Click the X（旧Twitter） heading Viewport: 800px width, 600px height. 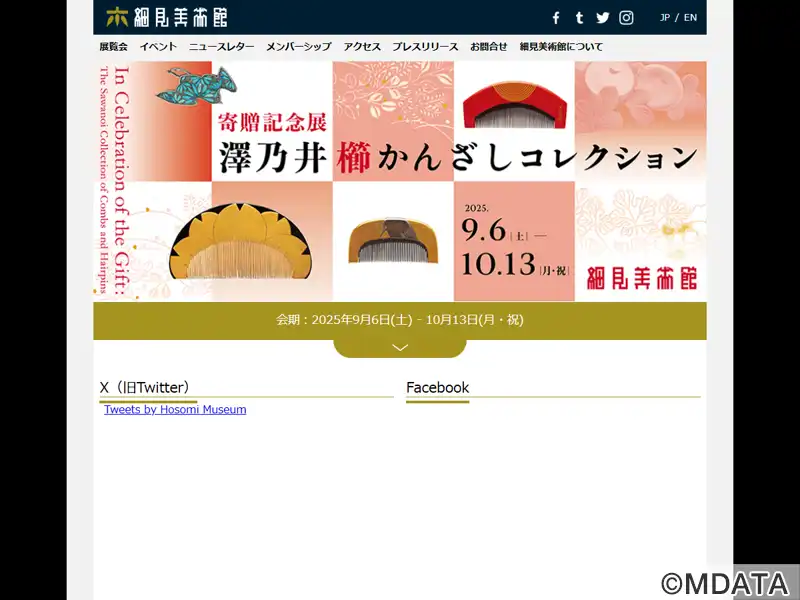click(145, 388)
